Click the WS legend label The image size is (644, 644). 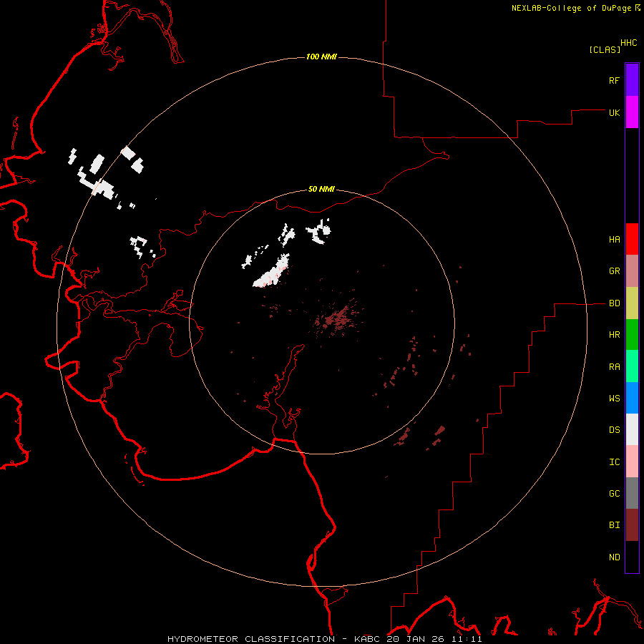614,398
